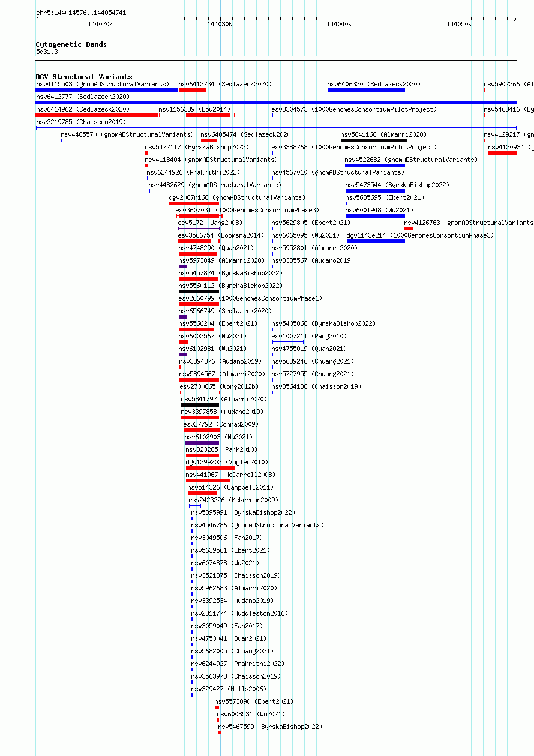Image resolution: width=534 pixels, height=756 pixels.
Task: Select nsv4126763 gnomAD variant label
Action: click(x=469, y=223)
